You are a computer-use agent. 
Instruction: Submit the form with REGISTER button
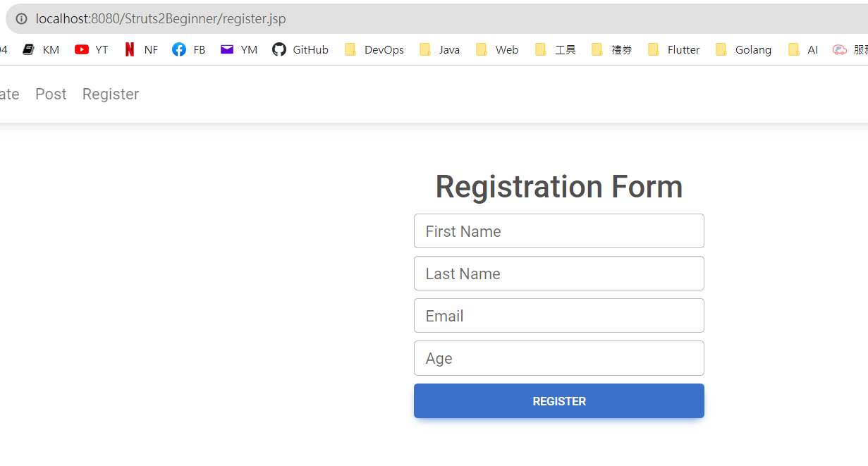click(x=559, y=400)
